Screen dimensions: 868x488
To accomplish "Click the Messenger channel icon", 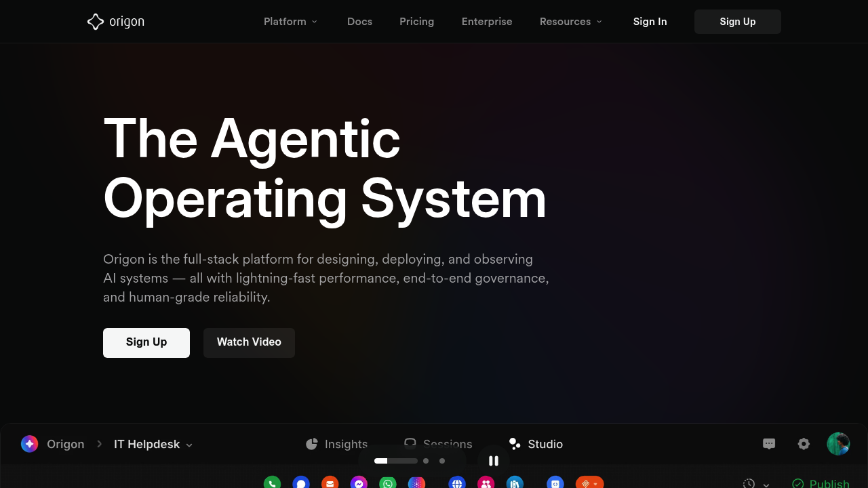I will 359,483.
